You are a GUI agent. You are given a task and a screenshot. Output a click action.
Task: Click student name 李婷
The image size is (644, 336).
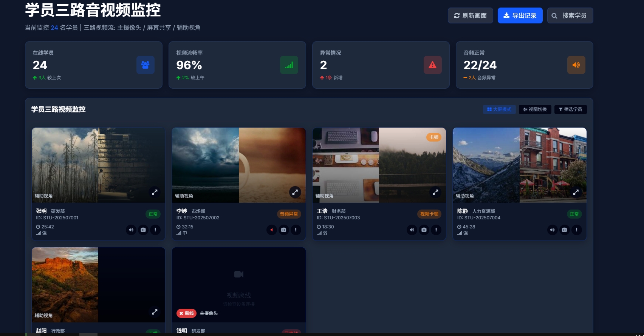pyautogui.click(x=182, y=211)
